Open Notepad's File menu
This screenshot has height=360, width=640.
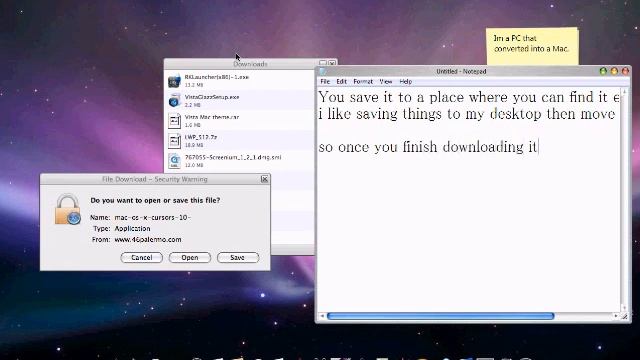(325, 82)
